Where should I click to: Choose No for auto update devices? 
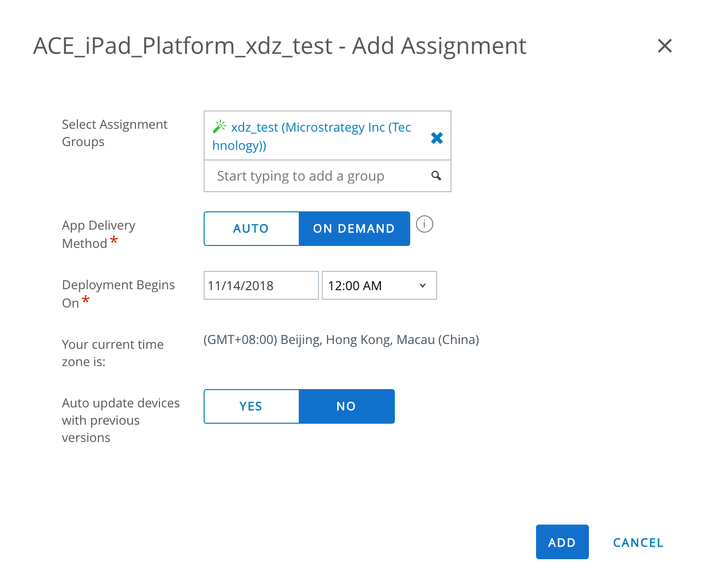click(346, 406)
